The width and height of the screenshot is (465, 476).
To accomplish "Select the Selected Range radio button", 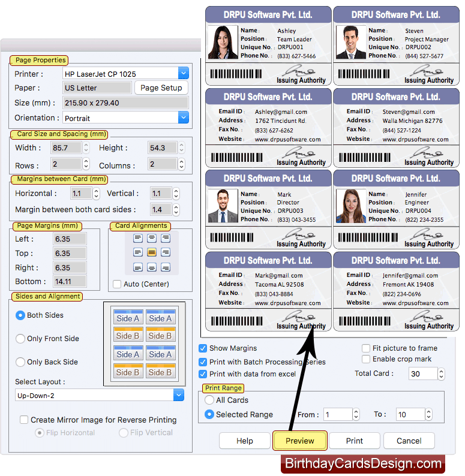I will (x=209, y=414).
